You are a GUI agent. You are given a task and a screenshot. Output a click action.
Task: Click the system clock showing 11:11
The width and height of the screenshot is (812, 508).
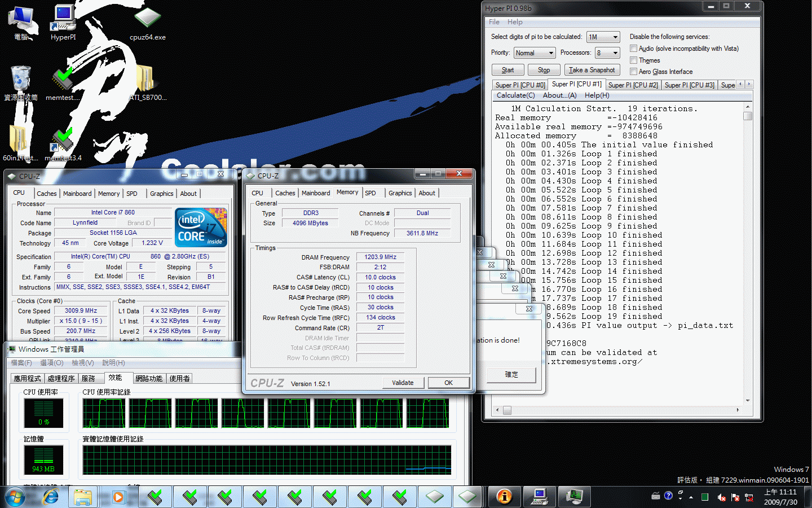coord(780,497)
